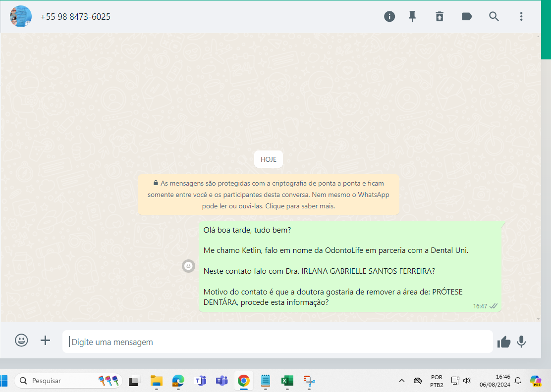Click the green sent message bubble
This screenshot has width=551, height=392.
pyautogui.click(x=350, y=266)
